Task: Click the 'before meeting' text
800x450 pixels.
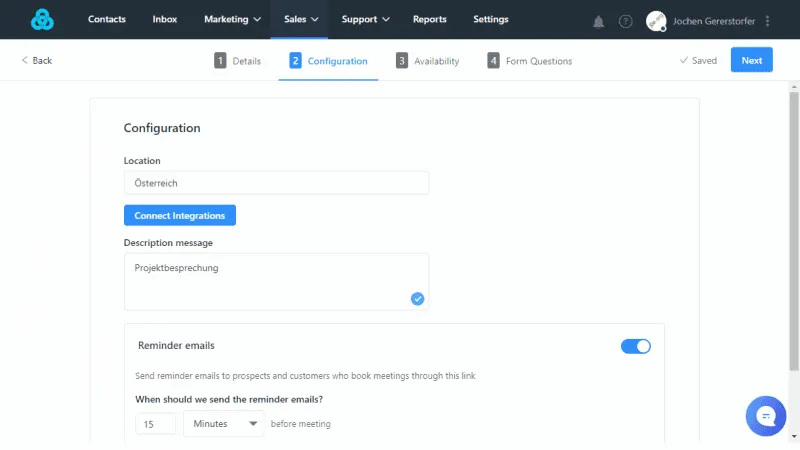Action: tap(301, 424)
